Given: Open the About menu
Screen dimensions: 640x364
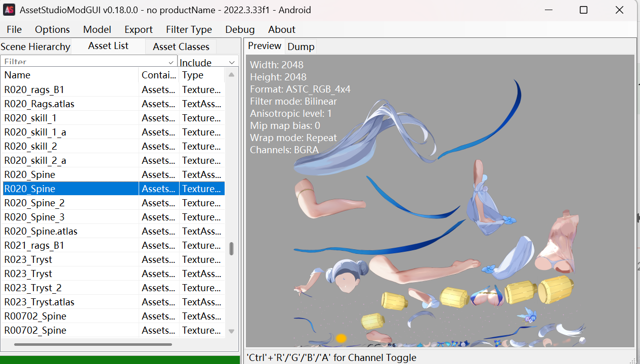Looking at the screenshot, I should click(281, 29).
